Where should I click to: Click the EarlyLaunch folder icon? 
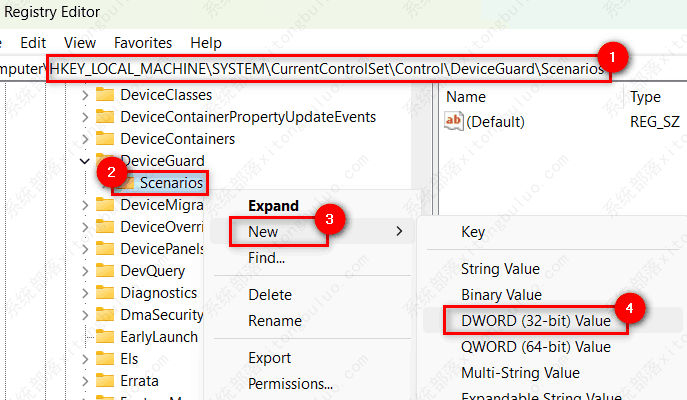pyautogui.click(x=105, y=337)
